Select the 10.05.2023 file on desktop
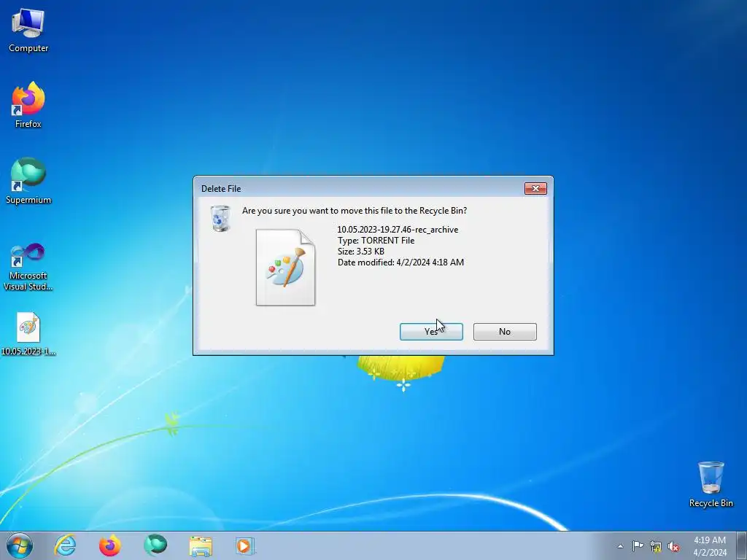Screen dimensions: 747x560 point(28,334)
